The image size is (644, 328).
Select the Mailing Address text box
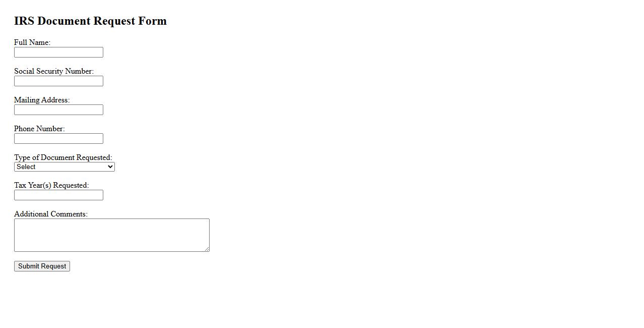[x=58, y=110]
